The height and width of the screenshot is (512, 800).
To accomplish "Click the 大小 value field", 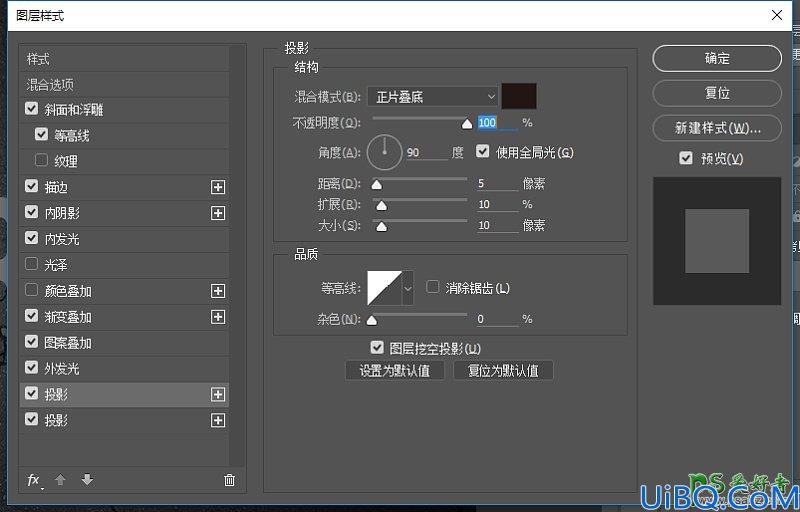I will click(497, 225).
